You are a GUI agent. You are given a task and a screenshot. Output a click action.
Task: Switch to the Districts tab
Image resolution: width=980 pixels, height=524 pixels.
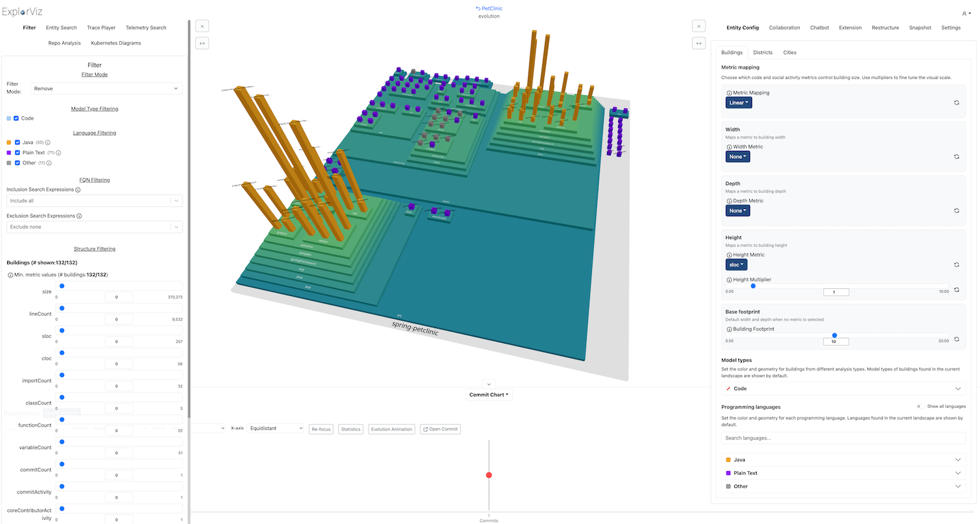pyautogui.click(x=762, y=52)
